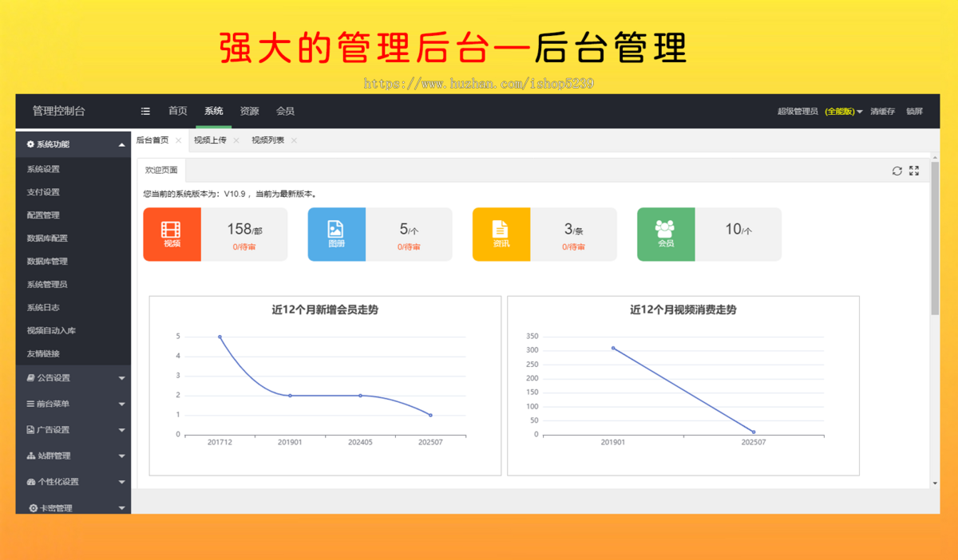Open the 资源 menu in top navigation
This screenshot has width=958, height=560.
(249, 111)
